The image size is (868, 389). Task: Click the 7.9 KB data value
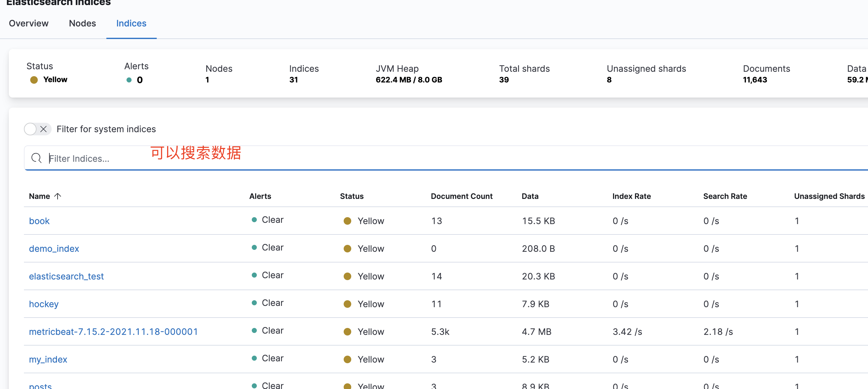(535, 304)
